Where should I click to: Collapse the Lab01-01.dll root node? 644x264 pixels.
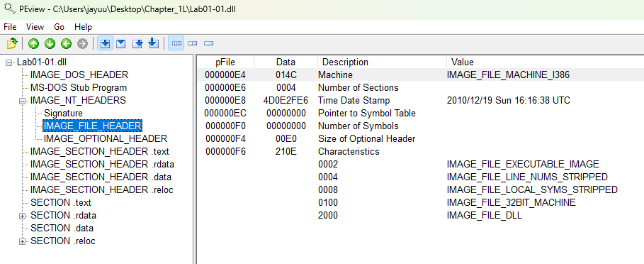(9, 62)
